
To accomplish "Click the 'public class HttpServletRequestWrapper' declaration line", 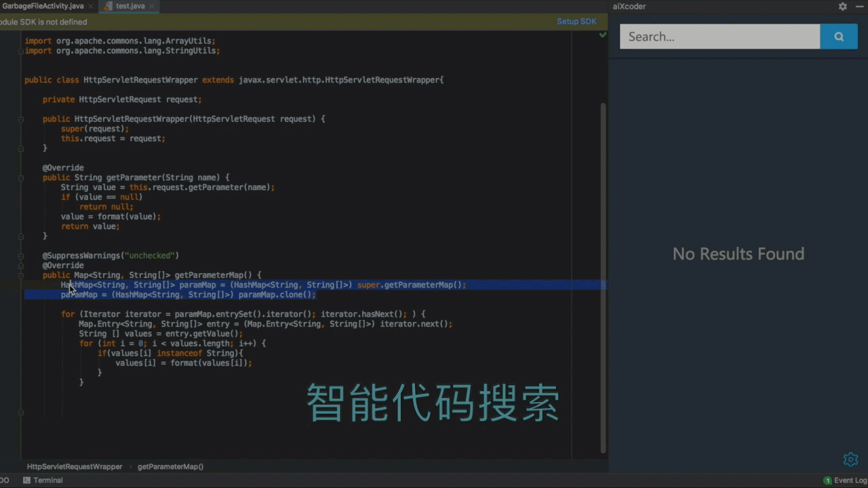I will pyautogui.click(x=234, y=80).
